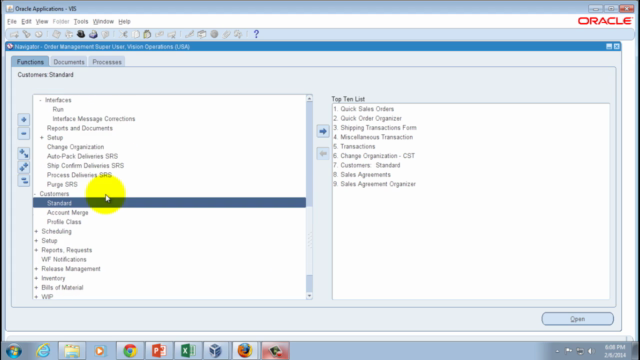Click the Next Step toolbar icon
Screen dimensions: 640x360
coord(69,34)
